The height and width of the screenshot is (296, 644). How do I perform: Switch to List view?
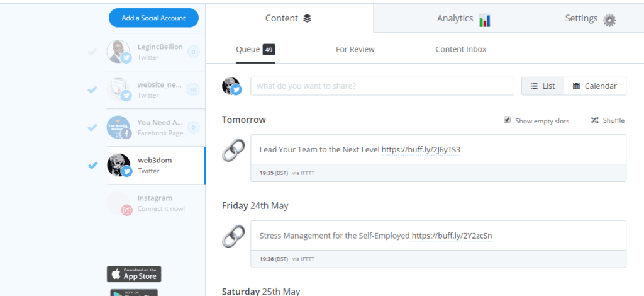[543, 86]
